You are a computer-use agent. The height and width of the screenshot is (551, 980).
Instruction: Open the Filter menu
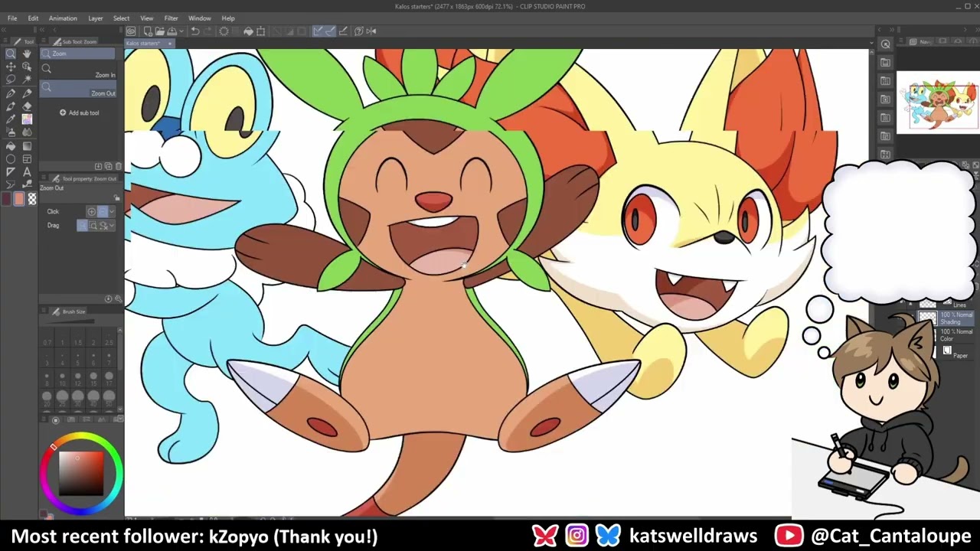(171, 18)
